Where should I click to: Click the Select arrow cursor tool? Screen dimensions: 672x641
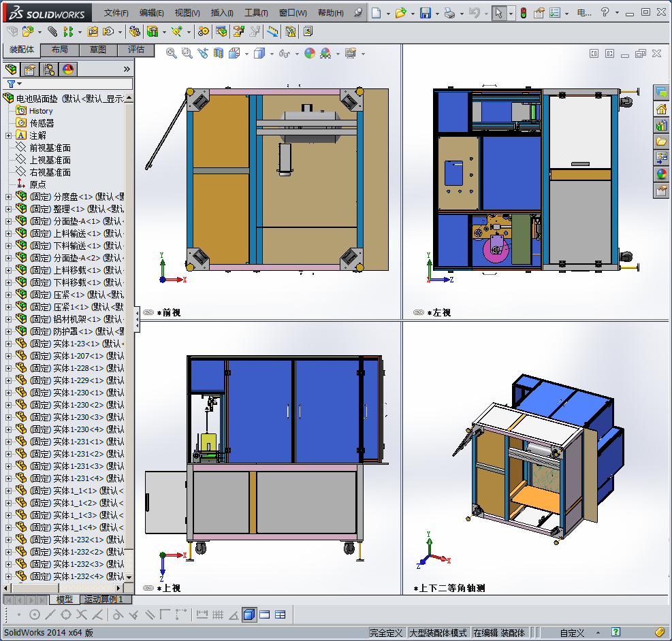click(x=498, y=13)
